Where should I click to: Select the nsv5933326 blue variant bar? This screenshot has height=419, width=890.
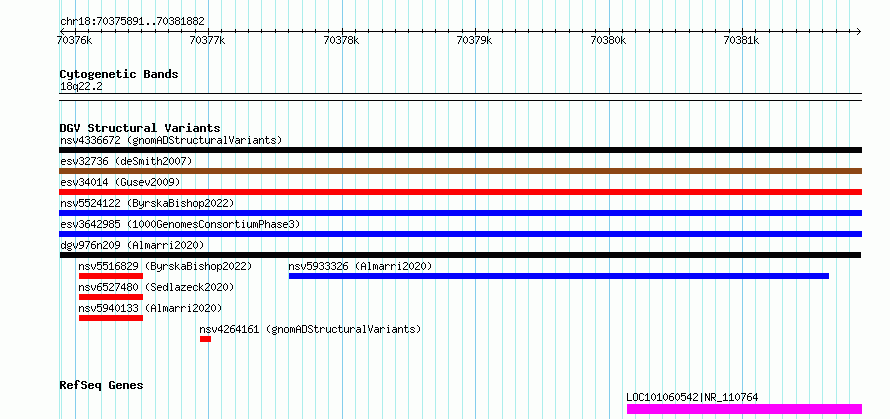coord(559,276)
